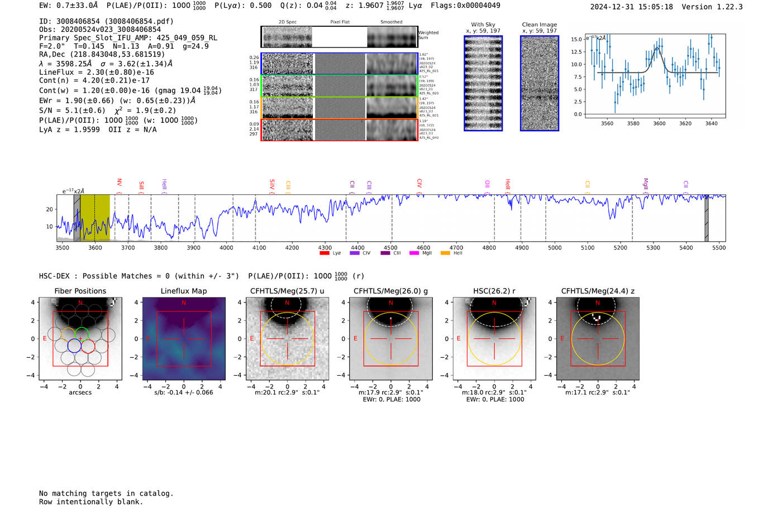The width and height of the screenshot is (782, 532).
Task: Select the MgII line marker above the spectrum
Action: point(646,186)
